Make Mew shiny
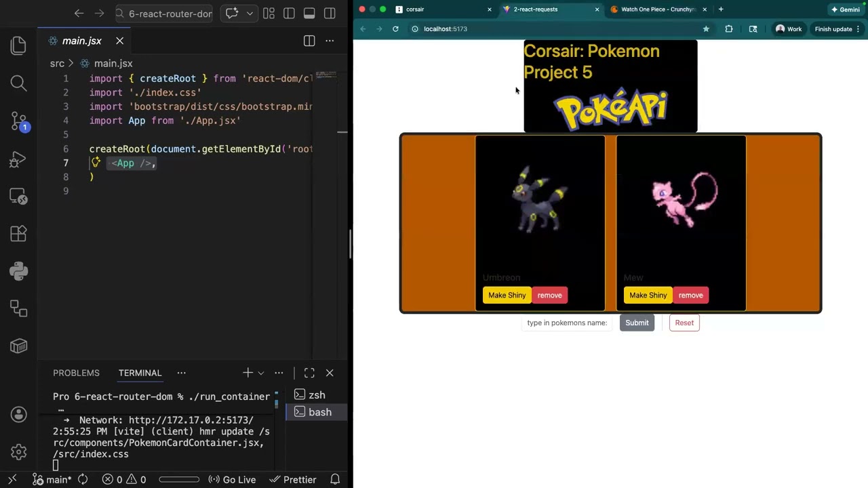Viewport: 868px width, 488px height. click(648, 295)
